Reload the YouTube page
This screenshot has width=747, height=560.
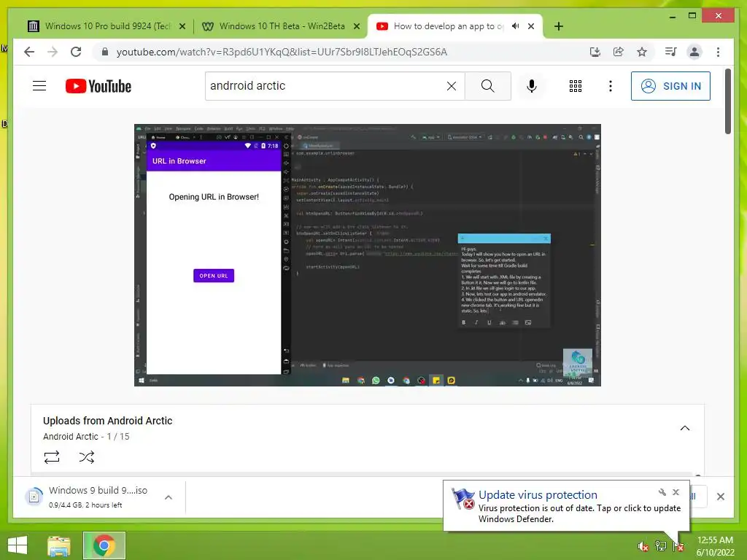click(x=76, y=52)
